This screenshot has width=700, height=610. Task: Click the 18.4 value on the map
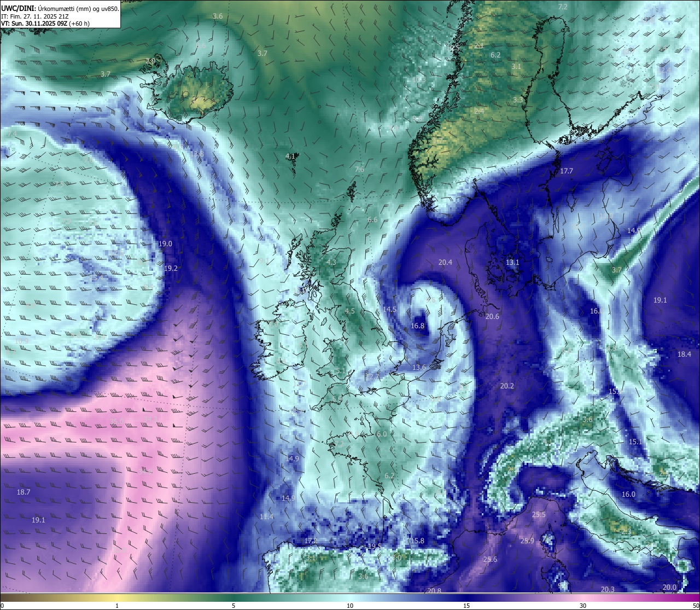[x=684, y=355]
